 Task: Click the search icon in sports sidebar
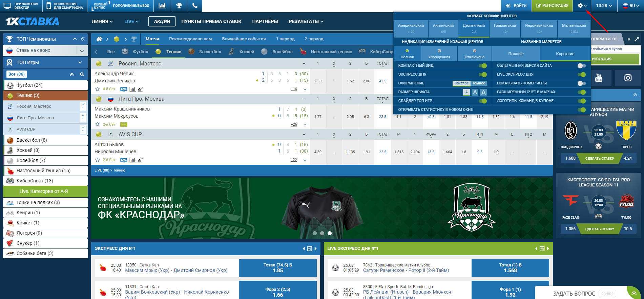[82, 74]
